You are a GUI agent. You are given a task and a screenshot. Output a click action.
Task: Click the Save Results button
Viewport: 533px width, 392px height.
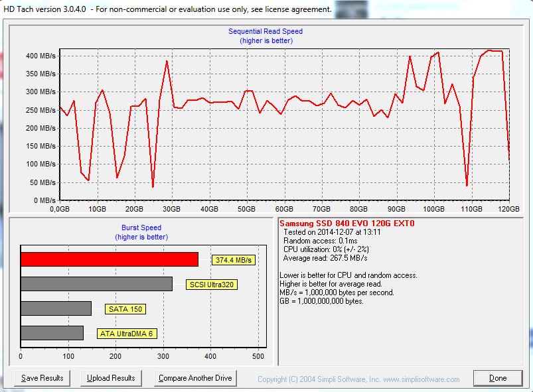(42, 378)
